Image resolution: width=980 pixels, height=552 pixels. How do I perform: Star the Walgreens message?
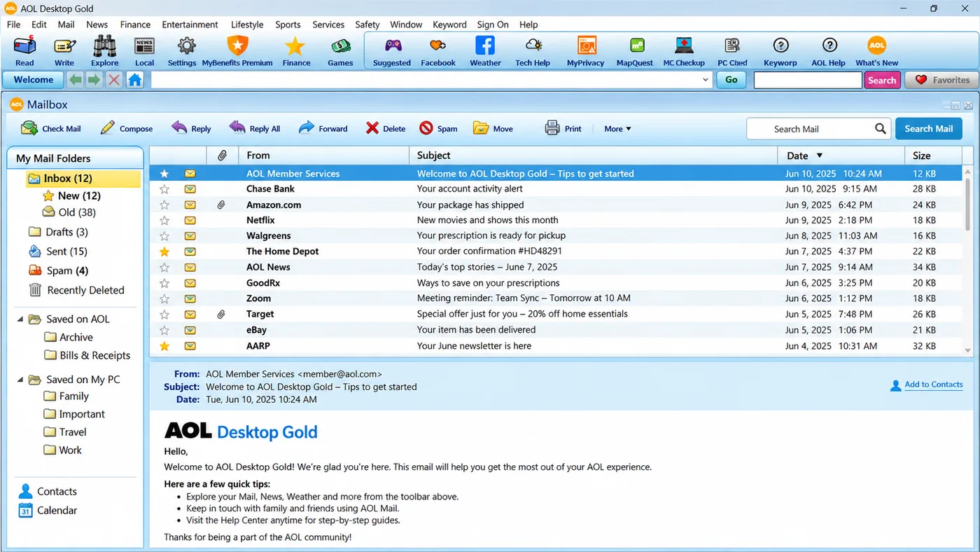click(x=164, y=236)
